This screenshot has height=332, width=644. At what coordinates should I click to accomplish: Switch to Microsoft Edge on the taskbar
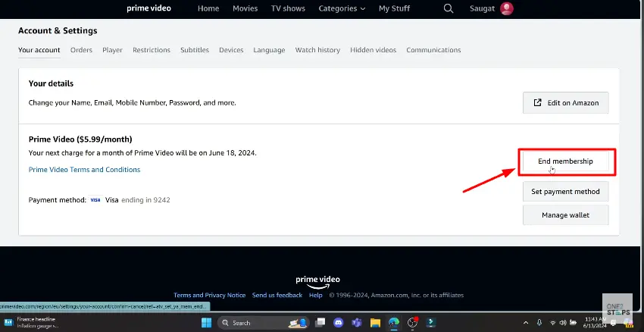tap(394, 323)
